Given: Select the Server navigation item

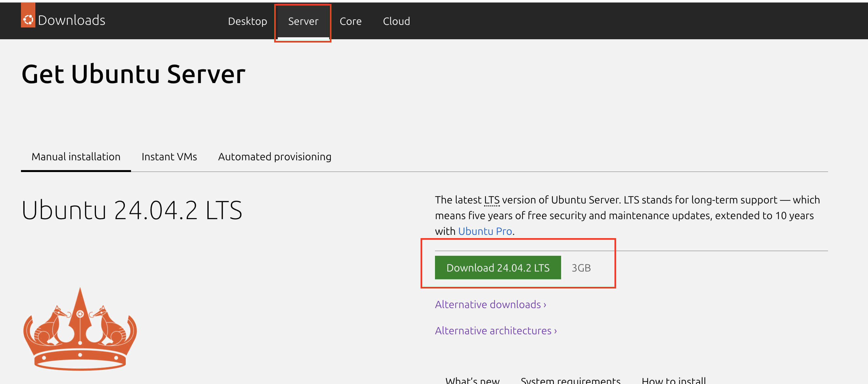Looking at the screenshot, I should [x=303, y=21].
